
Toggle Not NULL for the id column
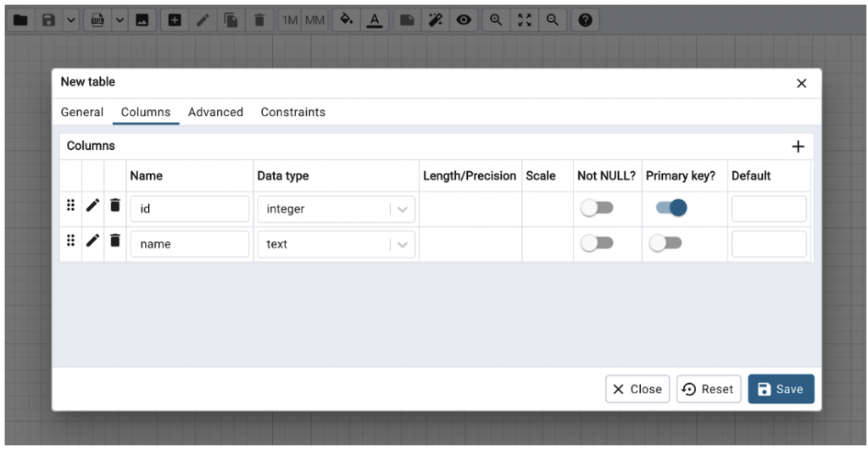pyautogui.click(x=597, y=208)
